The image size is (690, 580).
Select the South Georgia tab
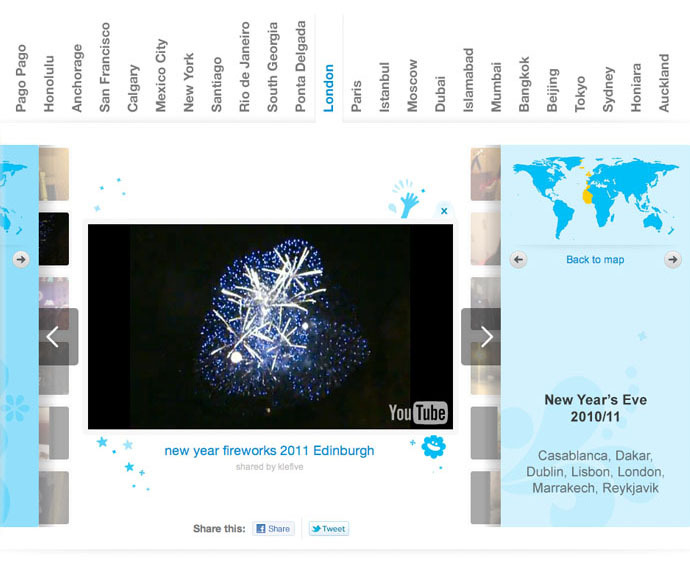point(272,67)
